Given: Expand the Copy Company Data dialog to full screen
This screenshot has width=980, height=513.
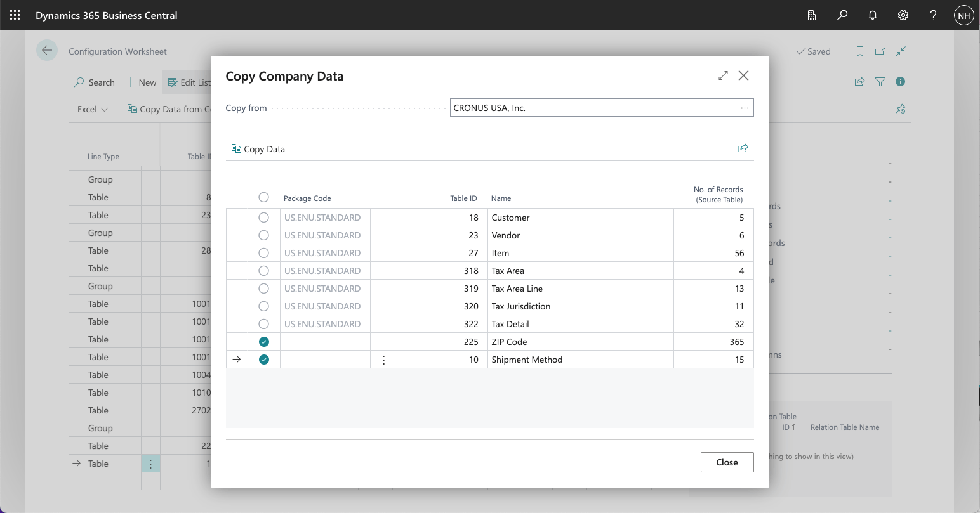Looking at the screenshot, I should [x=723, y=75].
